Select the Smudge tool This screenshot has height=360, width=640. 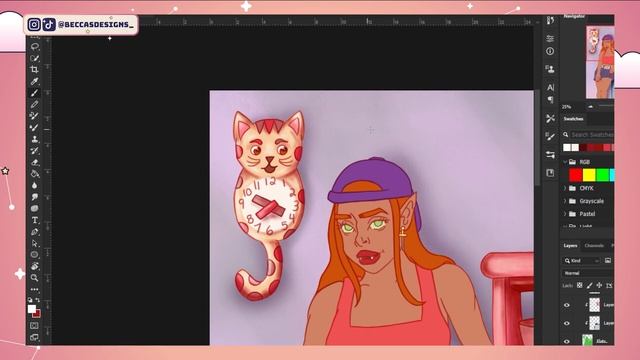click(35, 197)
